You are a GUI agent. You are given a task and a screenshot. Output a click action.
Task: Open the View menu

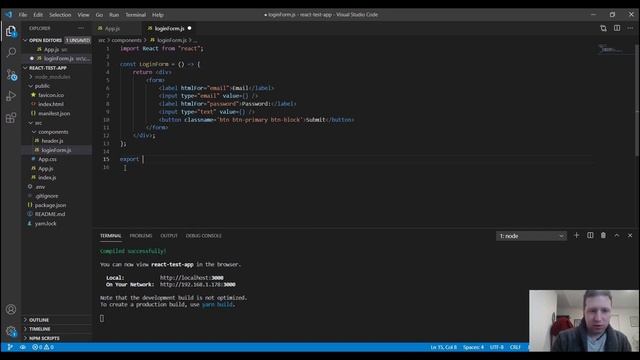(x=83, y=15)
